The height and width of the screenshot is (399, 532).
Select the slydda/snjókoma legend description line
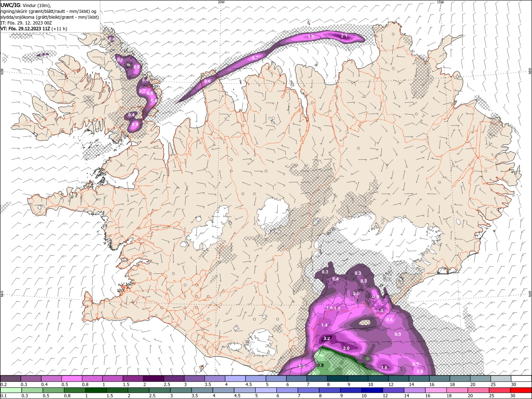(50, 17)
